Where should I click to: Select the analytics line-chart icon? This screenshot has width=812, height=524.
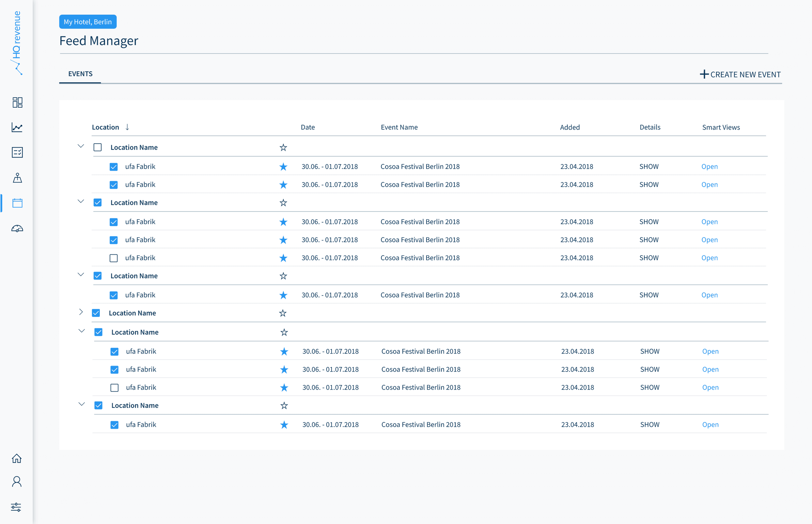click(17, 127)
